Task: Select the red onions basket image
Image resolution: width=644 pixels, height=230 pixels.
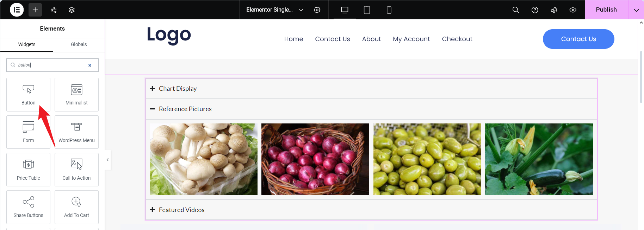Action: tap(315, 159)
